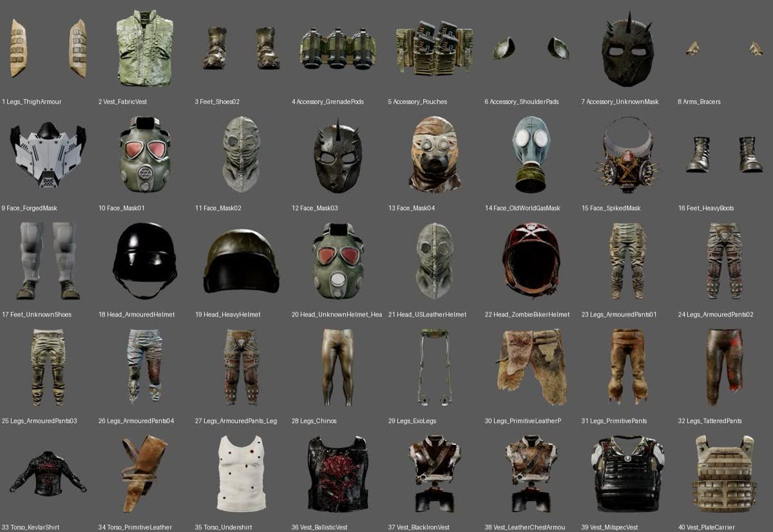Image resolution: width=773 pixels, height=532 pixels.
Task: Click the '12 Face_Mask03' label
Action: 314,208
